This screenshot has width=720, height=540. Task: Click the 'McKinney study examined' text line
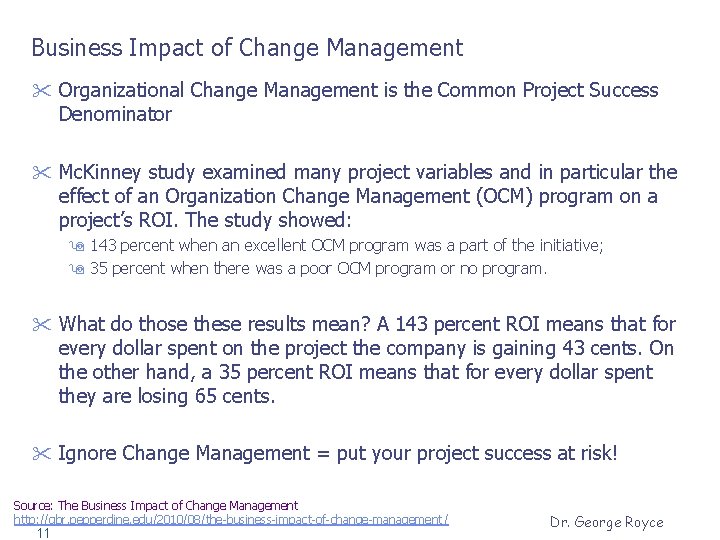[368, 172]
